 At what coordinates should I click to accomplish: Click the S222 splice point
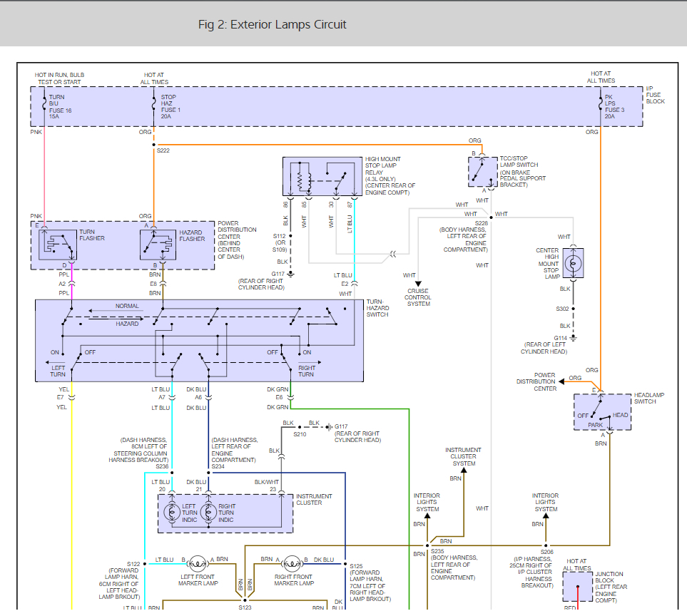pyautogui.click(x=154, y=145)
